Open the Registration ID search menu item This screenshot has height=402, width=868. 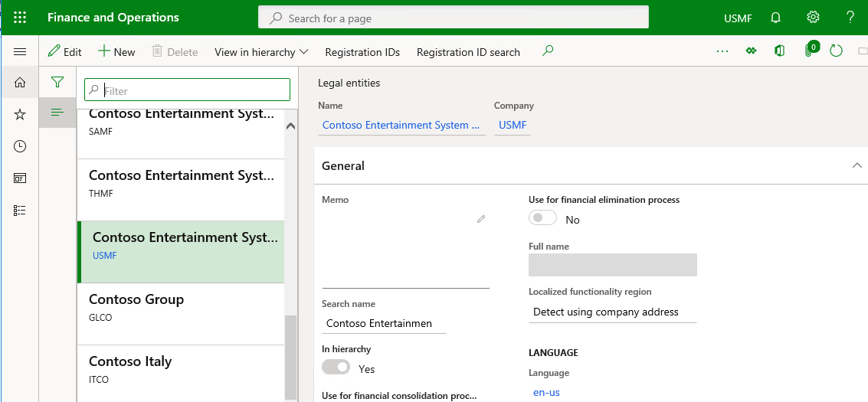(x=468, y=52)
